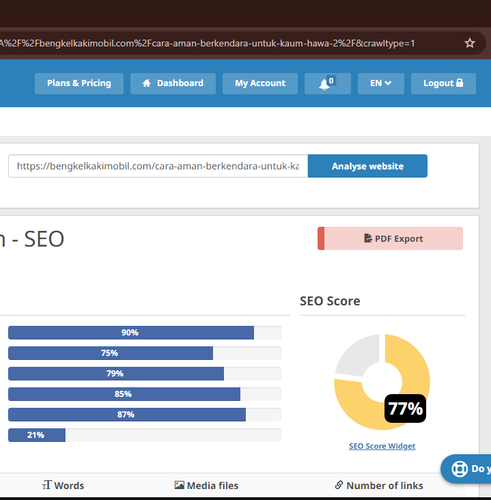Open the SEO Score Widget link

point(382,446)
